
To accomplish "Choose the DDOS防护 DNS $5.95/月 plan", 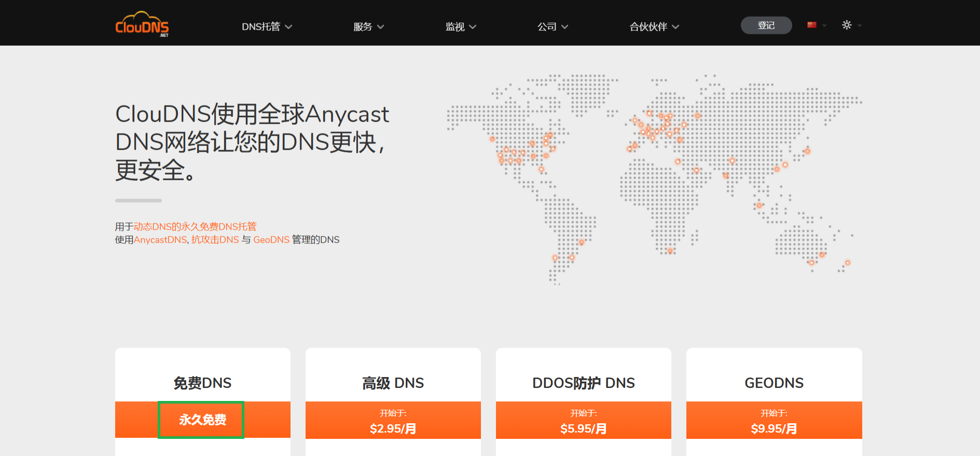I will [583, 421].
